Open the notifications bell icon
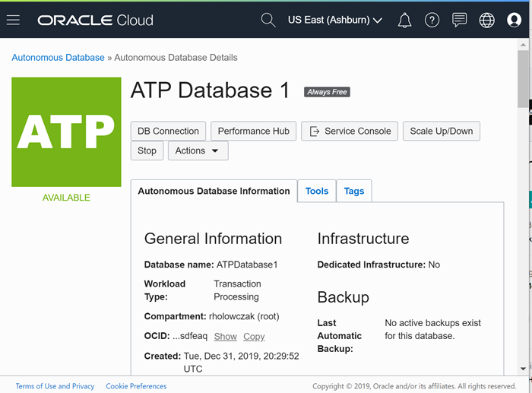The width and height of the screenshot is (532, 393). pos(404,21)
